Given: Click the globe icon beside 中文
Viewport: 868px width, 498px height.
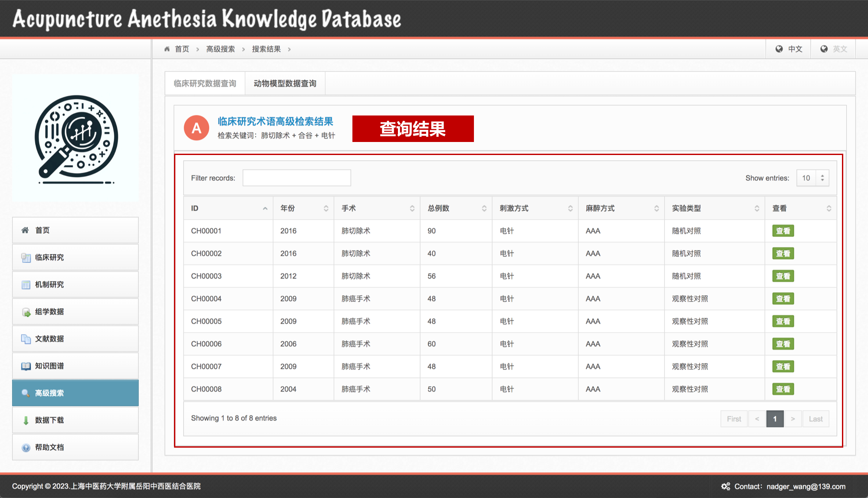Looking at the screenshot, I should coord(779,49).
